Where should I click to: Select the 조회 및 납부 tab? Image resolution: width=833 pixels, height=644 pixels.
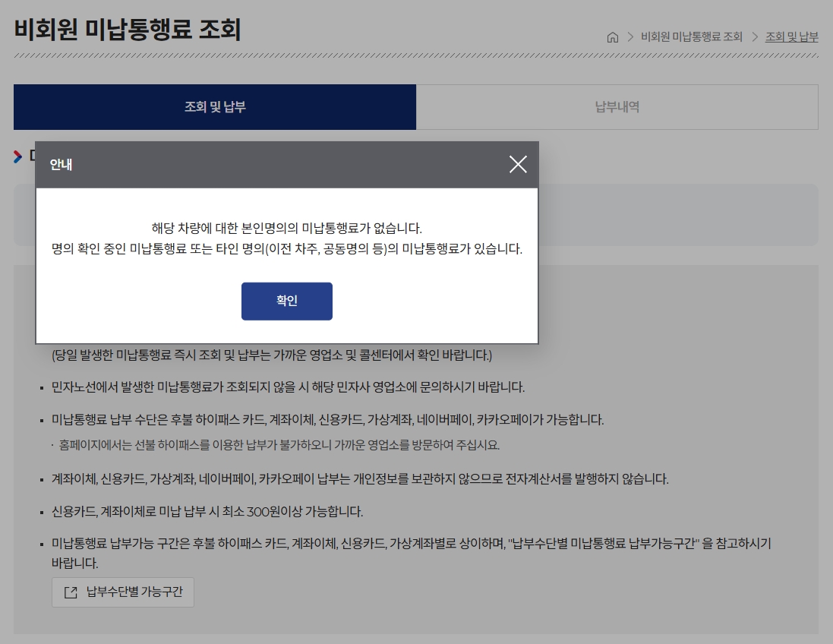point(215,107)
